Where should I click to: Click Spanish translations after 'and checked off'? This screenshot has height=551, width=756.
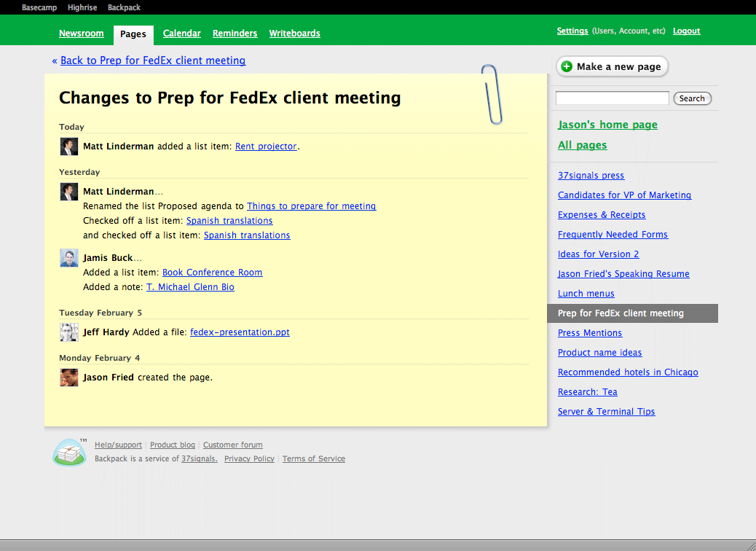click(x=247, y=235)
